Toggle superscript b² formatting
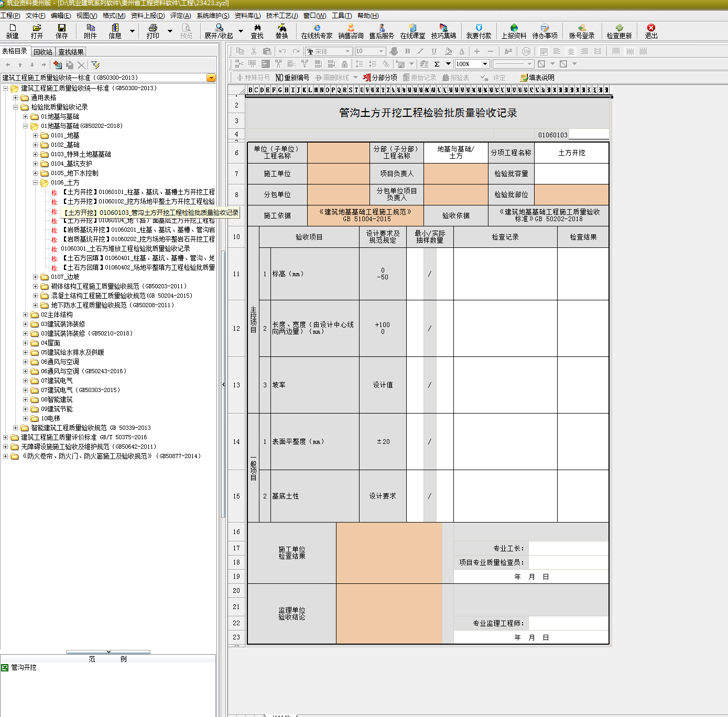The width and height of the screenshot is (728, 717). point(508,51)
